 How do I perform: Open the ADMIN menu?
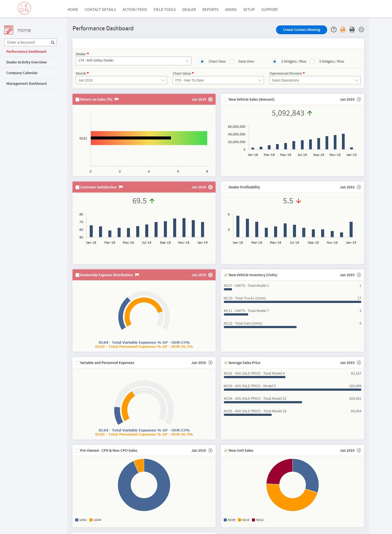[231, 10]
